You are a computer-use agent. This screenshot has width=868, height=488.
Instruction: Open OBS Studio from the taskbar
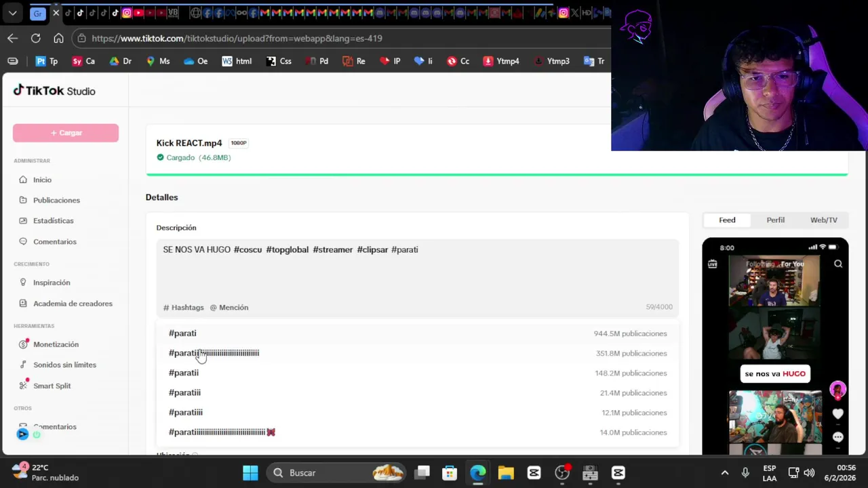pyautogui.click(x=562, y=472)
